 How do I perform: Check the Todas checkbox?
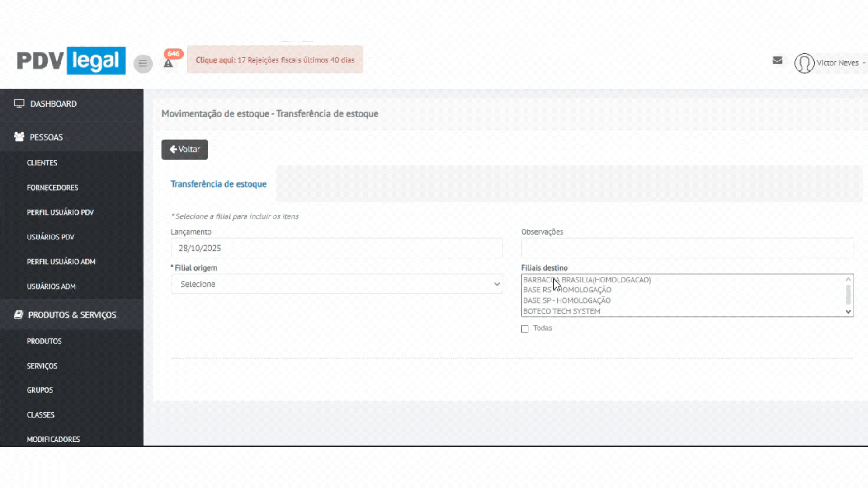(525, 329)
